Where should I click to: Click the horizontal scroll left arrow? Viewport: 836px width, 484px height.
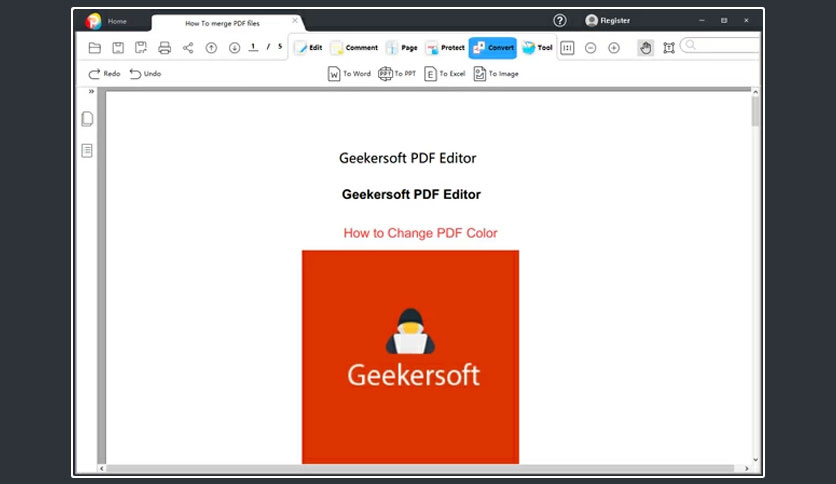[x=101, y=469]
